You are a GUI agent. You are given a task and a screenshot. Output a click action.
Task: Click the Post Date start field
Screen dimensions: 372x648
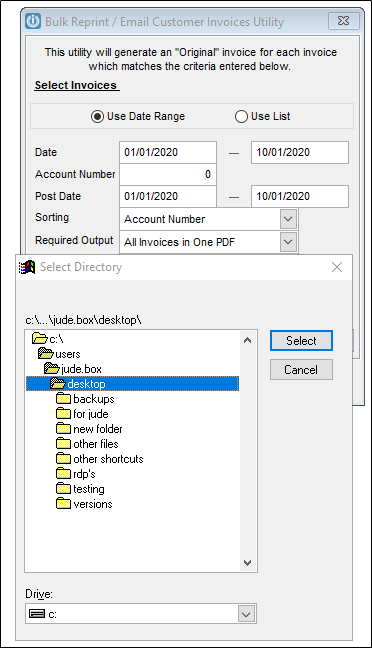click(x=168, y=196)
